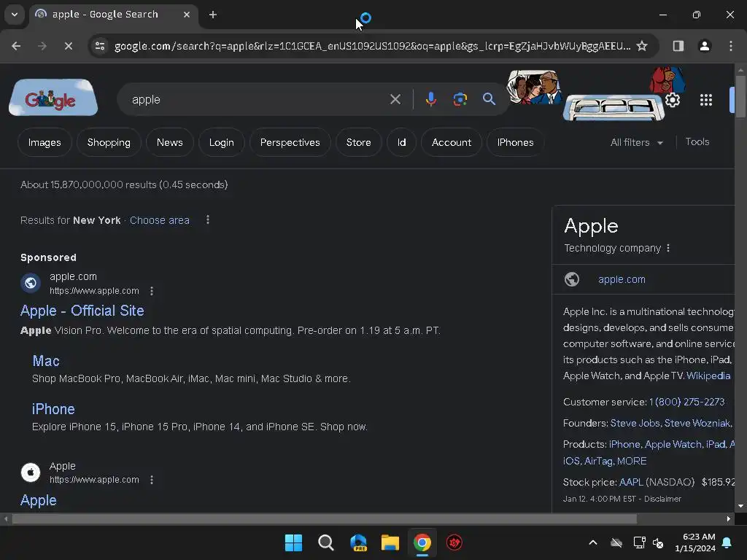Screen dimensions: 747x560
Task: Click the stock Disclaimer link
Action: (662, 499)
